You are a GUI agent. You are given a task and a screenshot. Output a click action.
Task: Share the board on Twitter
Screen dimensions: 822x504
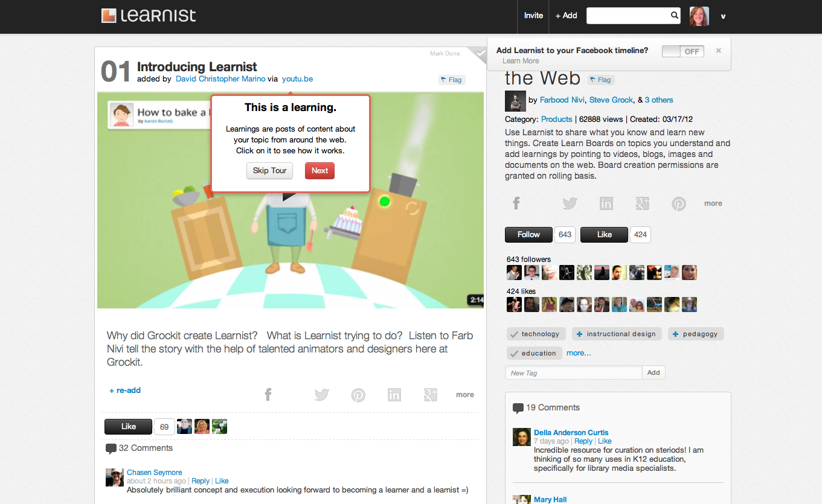pos(570,204)
